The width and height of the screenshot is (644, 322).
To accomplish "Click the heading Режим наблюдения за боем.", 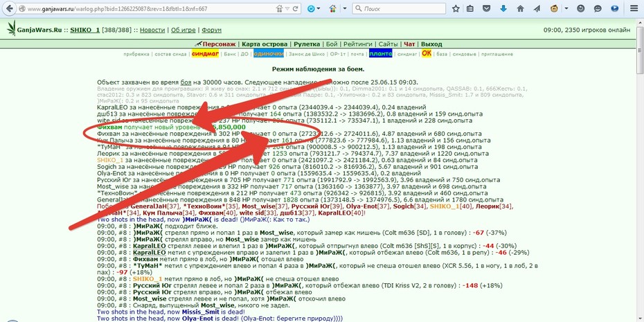I will point(319,69).
